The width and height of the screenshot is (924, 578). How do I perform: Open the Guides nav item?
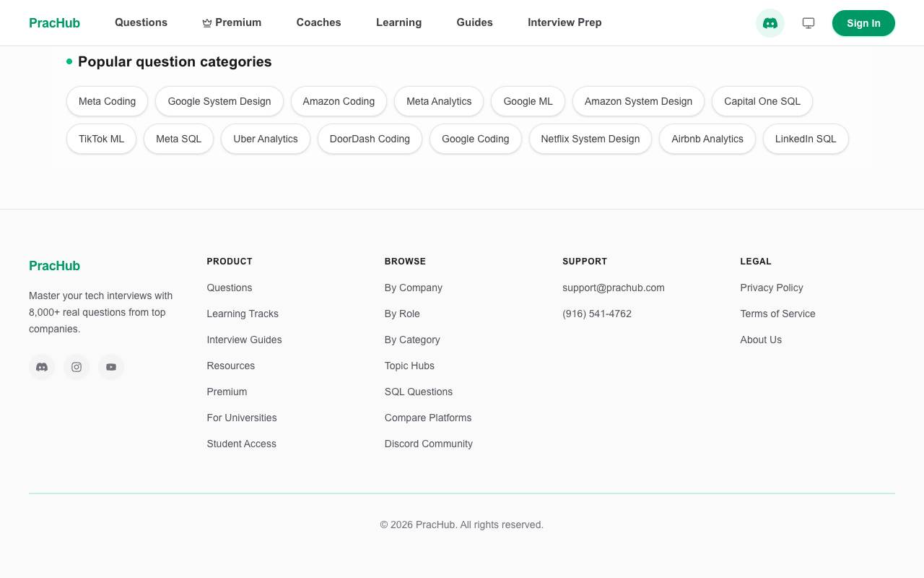coord(474,22)
